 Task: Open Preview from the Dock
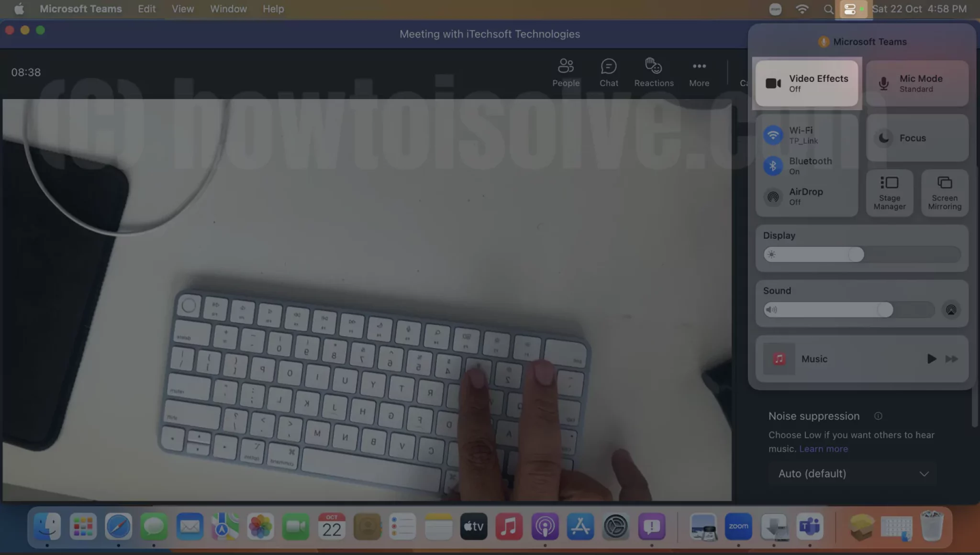(x=703, y=527)
